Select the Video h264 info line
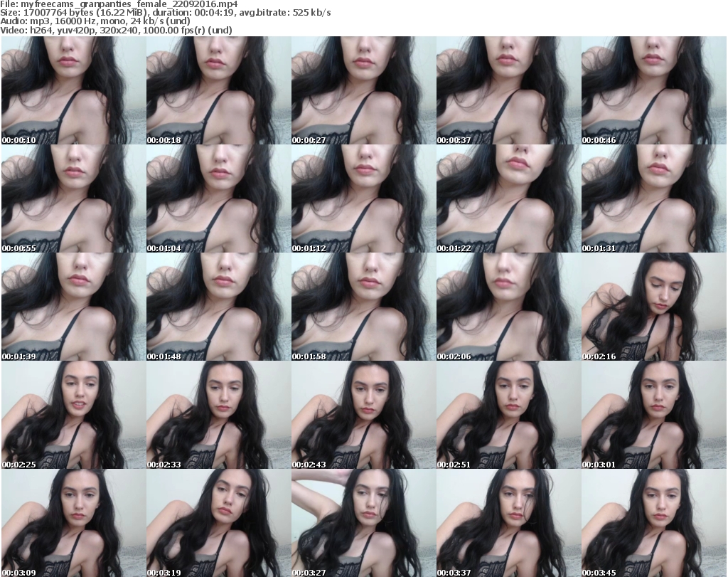728x577 pixels. pyautogui.click(x=116, y=30)
